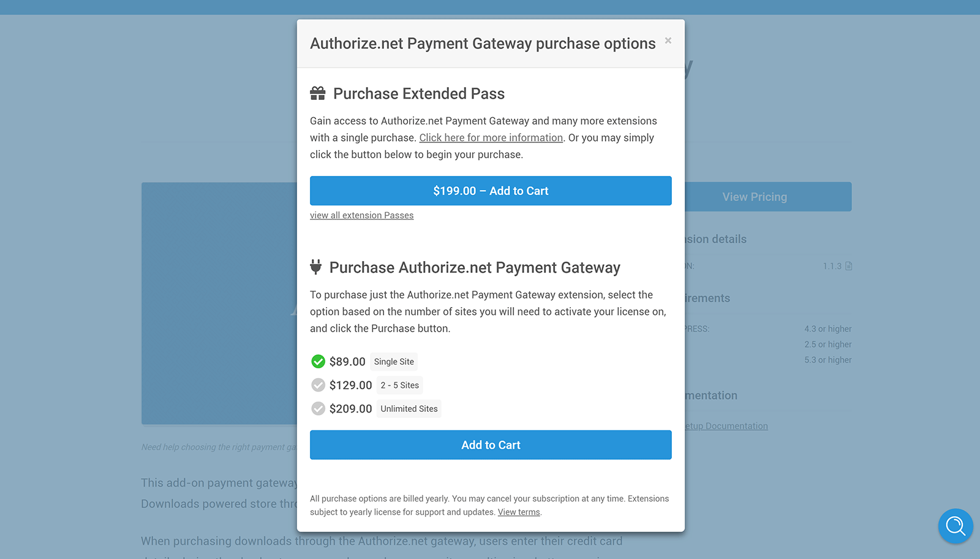The width and height of the screenshot is (980, 559).
Task: Open the search bubble icon
Action: (x=956, y=526)
